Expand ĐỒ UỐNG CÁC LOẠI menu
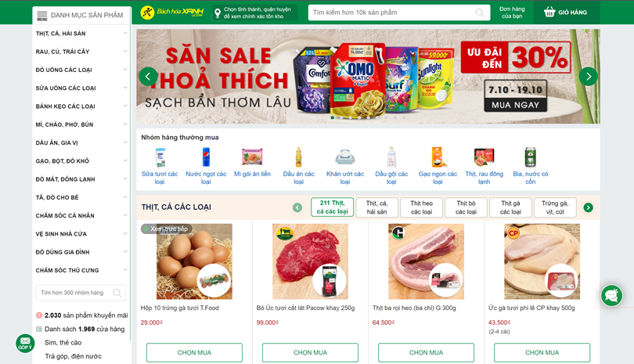 click(81, 70)
